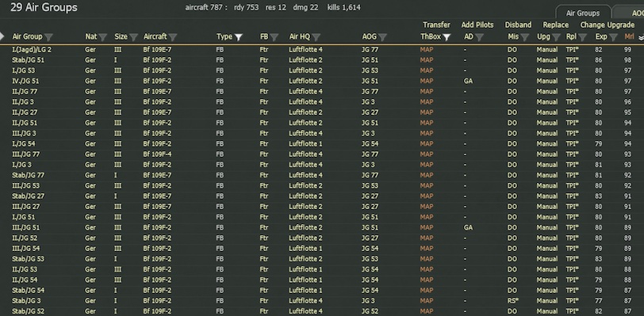Select air group I./JG 53
Image resolution: width=644 pixels, height=316 pixels.
tap(25, 70)
